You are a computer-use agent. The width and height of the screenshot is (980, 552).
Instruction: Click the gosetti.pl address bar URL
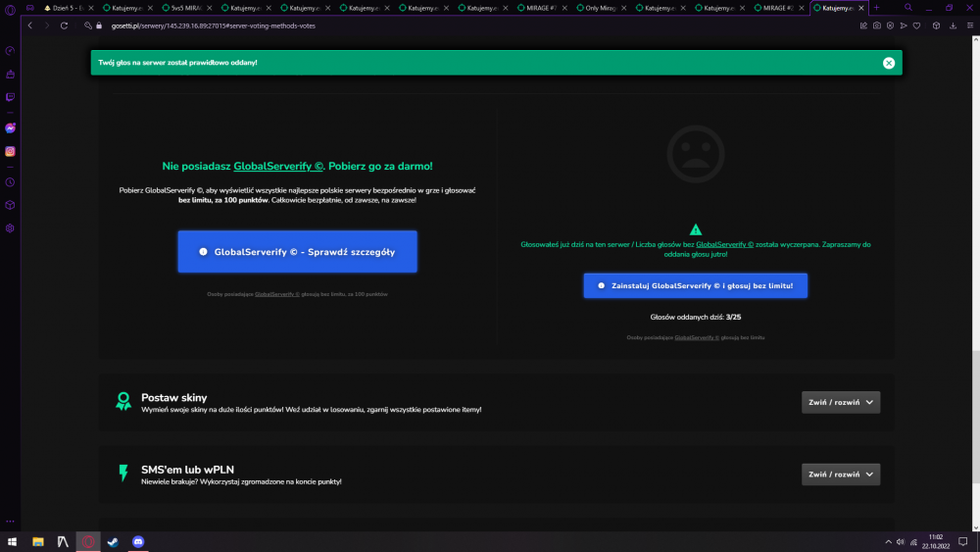click(x=213, y=25)
